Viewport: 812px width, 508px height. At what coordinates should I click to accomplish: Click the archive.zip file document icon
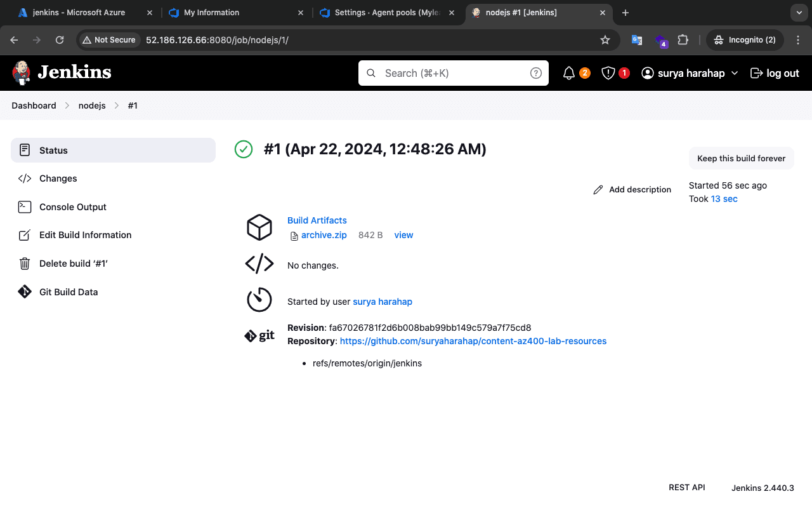point(294,236)
